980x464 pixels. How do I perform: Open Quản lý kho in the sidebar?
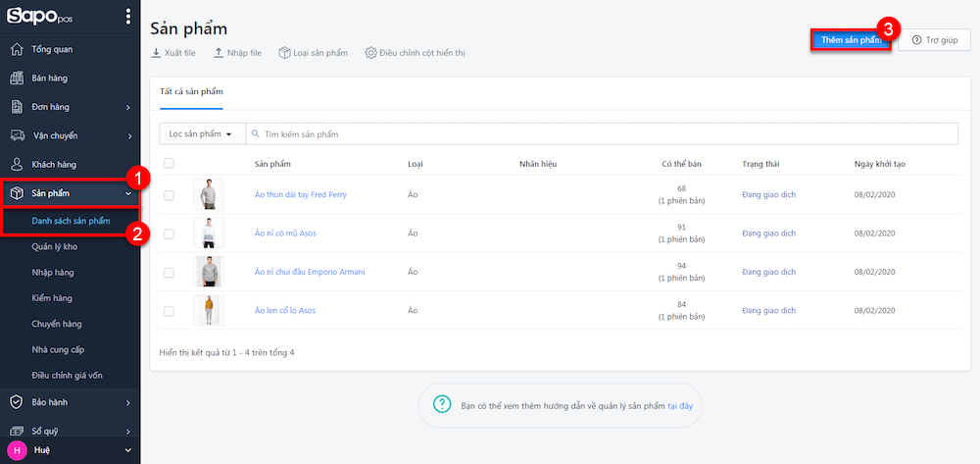click(x=53, y=247)
